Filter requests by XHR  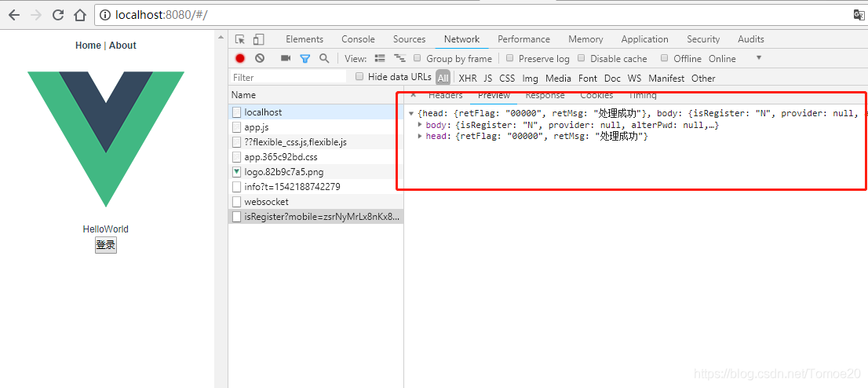468,79
